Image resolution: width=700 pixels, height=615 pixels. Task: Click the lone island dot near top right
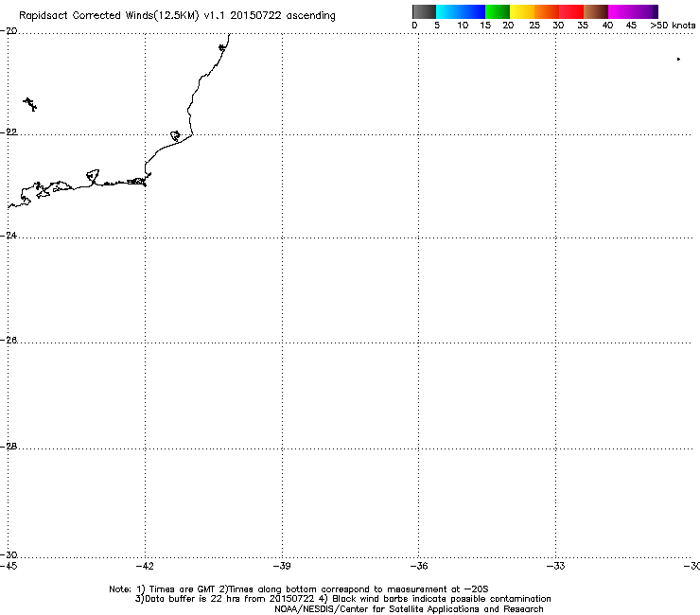click(678, 59)
